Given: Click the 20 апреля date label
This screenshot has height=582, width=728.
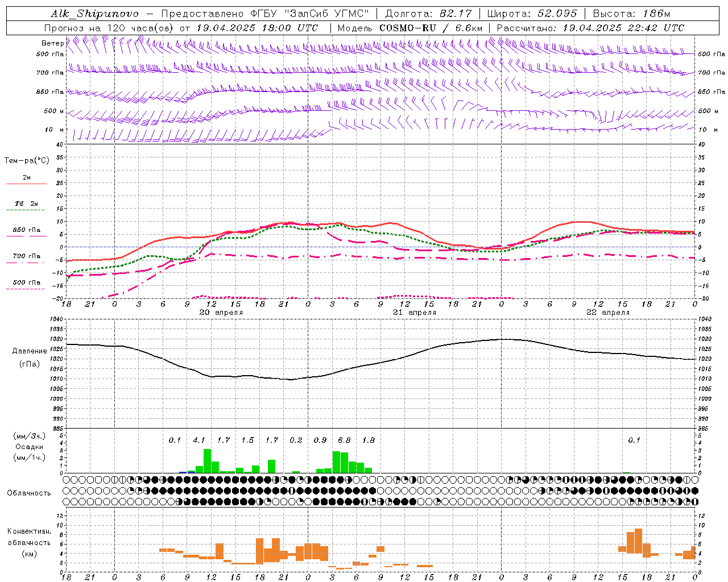Looking at the screenshot, I should click(x=221, y=313).
